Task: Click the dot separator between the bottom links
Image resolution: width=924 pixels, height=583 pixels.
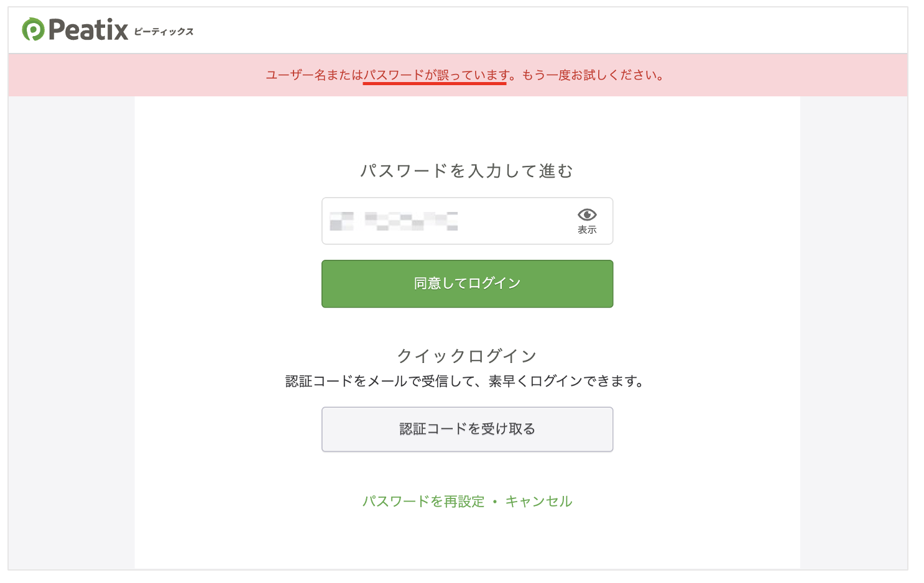Action: (495, 502)
